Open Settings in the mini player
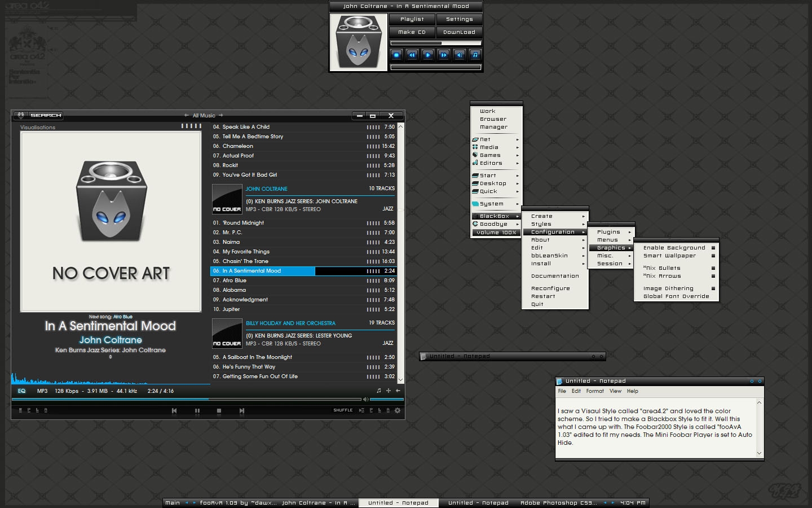The height and width of the screenshot is (508, 812). point(459,19)
